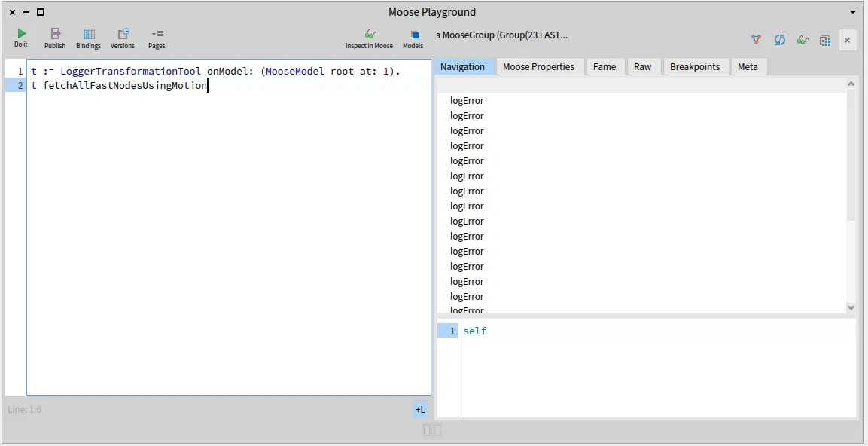
Task: Click the Publish toolbar button
Action: pyautogui.click(x=55, y=38)
